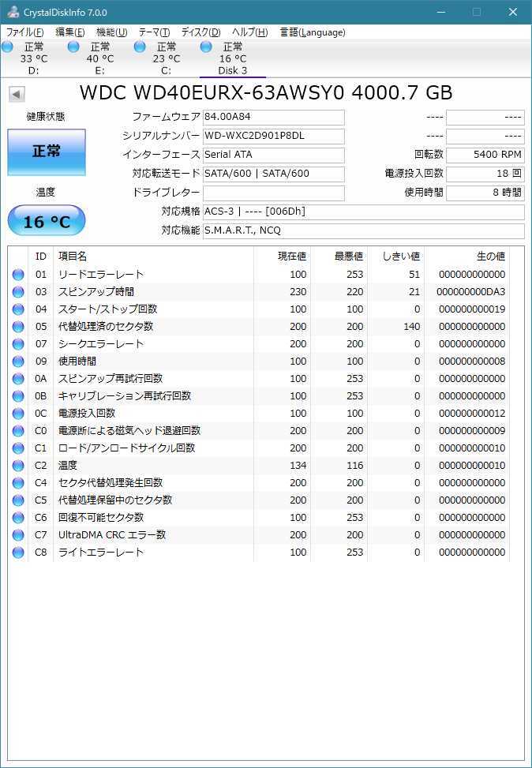Viewport: 532px width, 768px height.
Task: Open the ディスク(D) menu
Action: pos(200,32)
